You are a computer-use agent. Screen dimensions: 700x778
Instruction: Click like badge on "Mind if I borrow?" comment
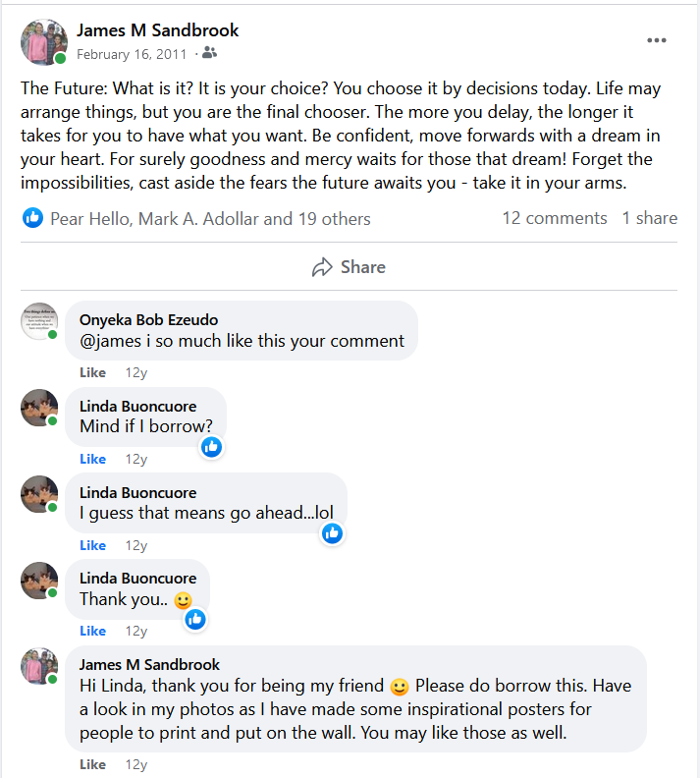tap(211, 448)
